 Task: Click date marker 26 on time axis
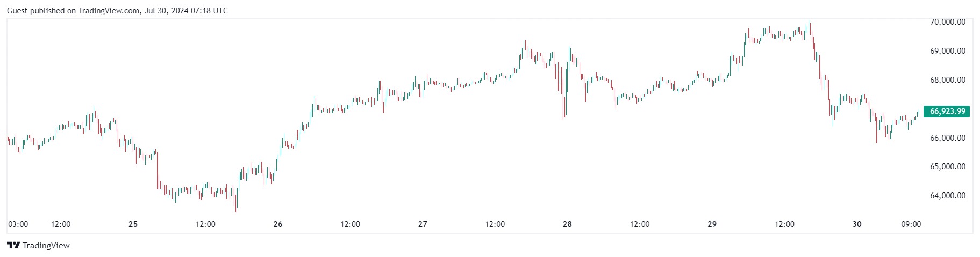tap(278, 224)
